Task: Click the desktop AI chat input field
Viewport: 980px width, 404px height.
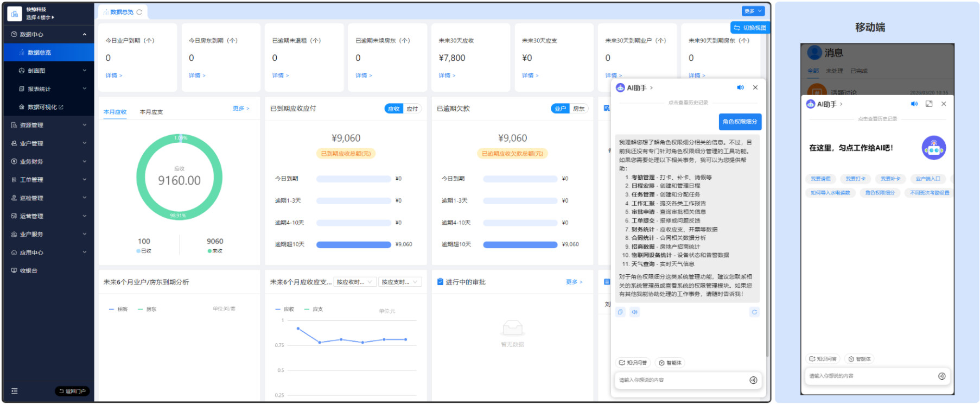Action: tap(681, 380)
